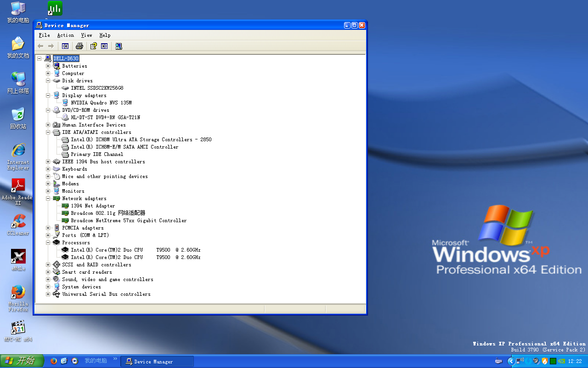Expand IEEE 1394 Bus host controllers
Viewport: 588px width, 368px height.
pyautogui.click(x=48, y=161)
